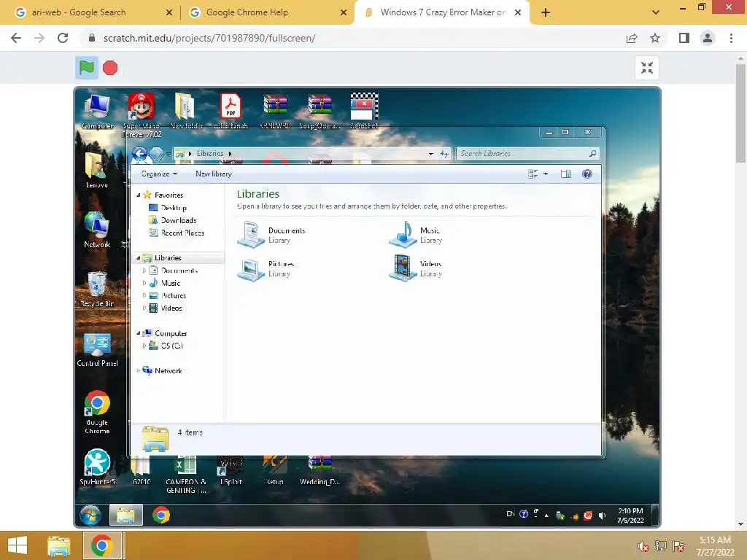Click the host taskbar clock 5:15 AM
The width and height of the screenshot is (747, 560).
pos(715,545)
